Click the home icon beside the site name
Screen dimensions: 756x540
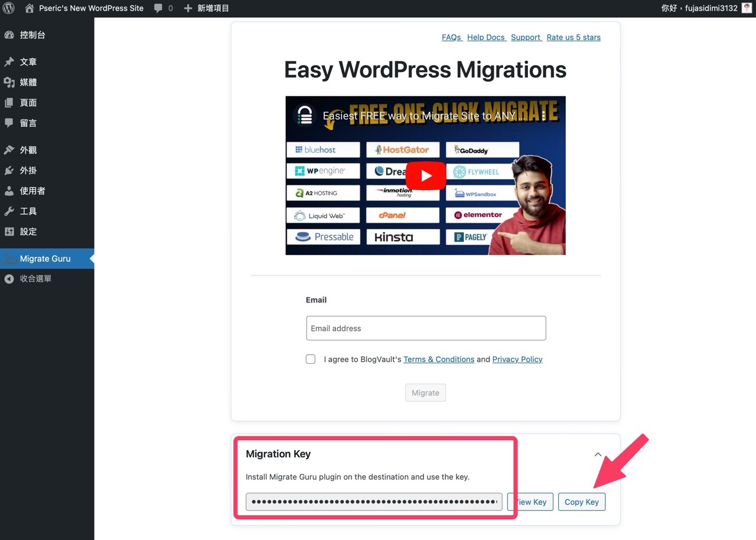pos(30,8)
